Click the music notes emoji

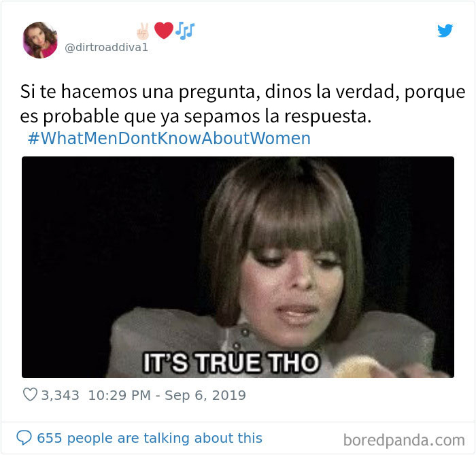click(185, 31)
